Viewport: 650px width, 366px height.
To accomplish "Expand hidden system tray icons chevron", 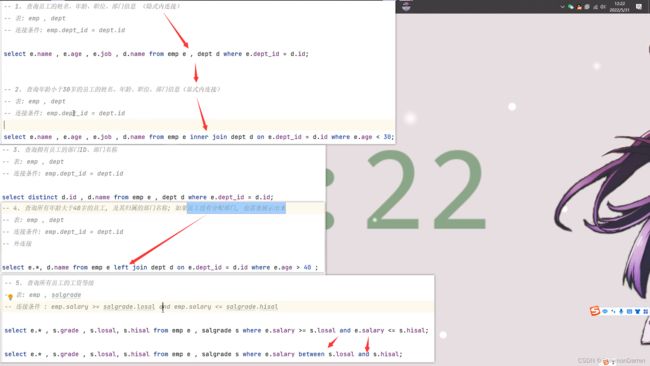I will pos(563,6).
